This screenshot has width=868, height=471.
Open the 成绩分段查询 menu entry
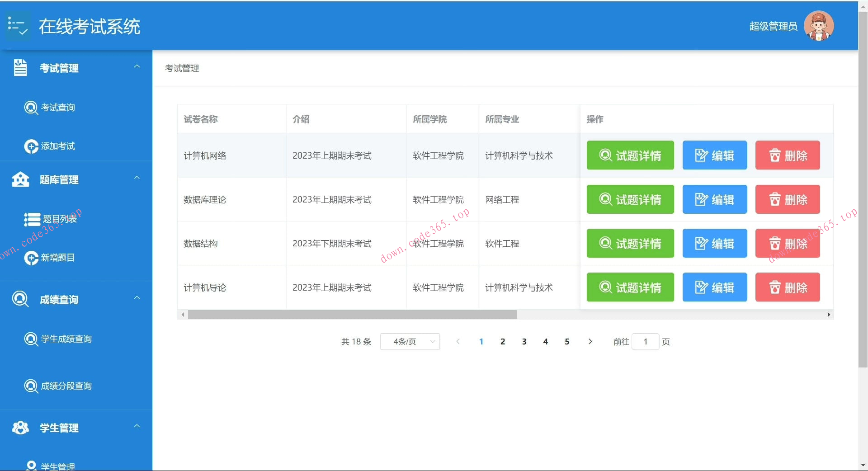tap(66, 386)
